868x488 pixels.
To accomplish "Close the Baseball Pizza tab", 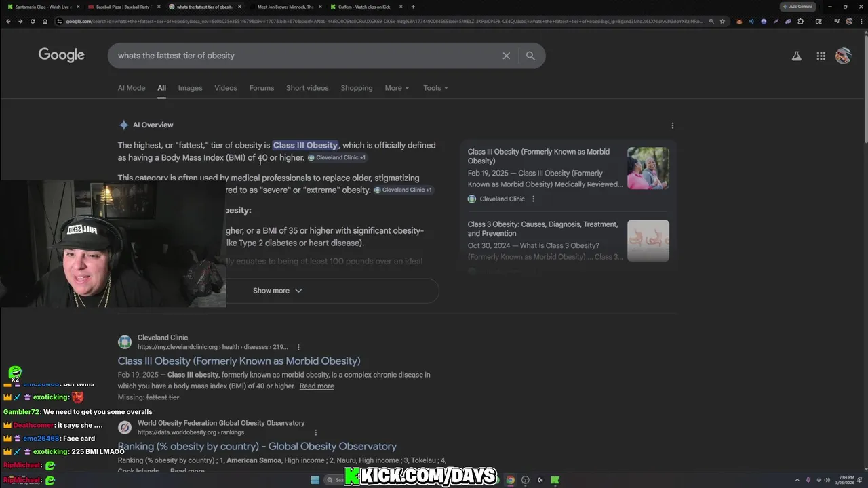I will click(159, 7).
